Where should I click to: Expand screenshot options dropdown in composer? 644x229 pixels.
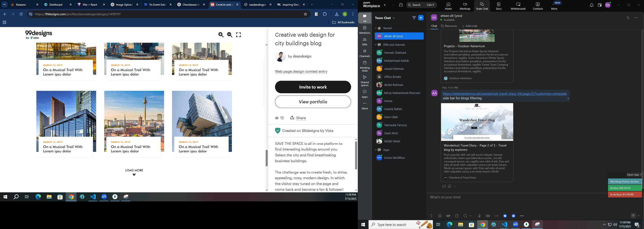(x=471, y=216)
